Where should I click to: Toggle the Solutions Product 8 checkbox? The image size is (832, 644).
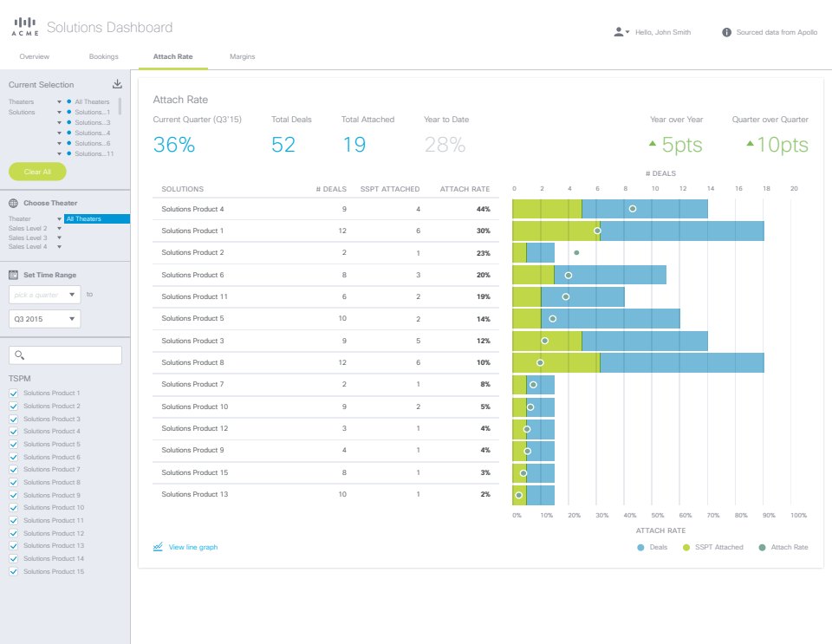13,483
